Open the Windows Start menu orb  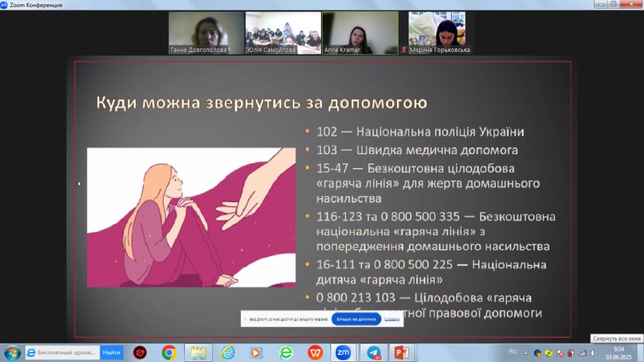click(12, 352)
